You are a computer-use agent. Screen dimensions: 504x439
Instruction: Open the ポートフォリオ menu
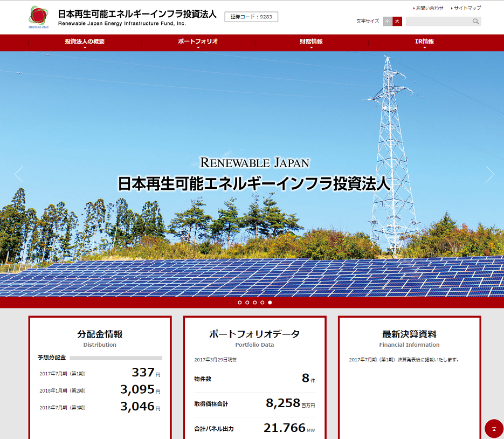198,43
